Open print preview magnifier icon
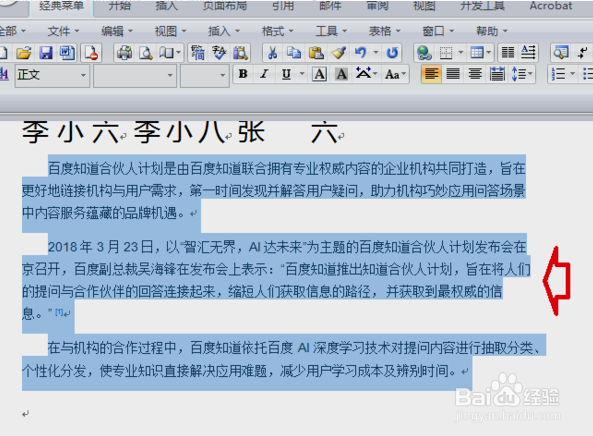The image size is (593, 436). pyautogui.click(x=146, y=53)
